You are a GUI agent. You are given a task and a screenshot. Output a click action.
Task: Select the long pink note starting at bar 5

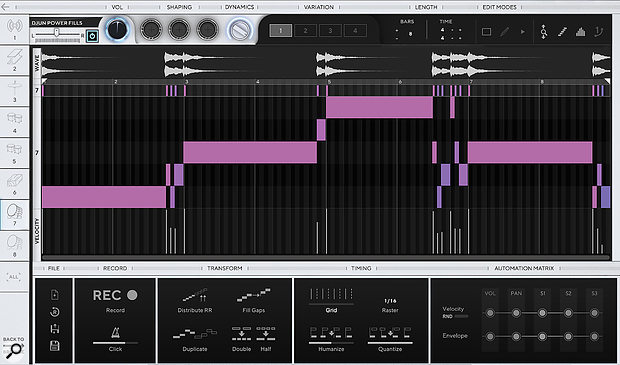coord(380,107)
